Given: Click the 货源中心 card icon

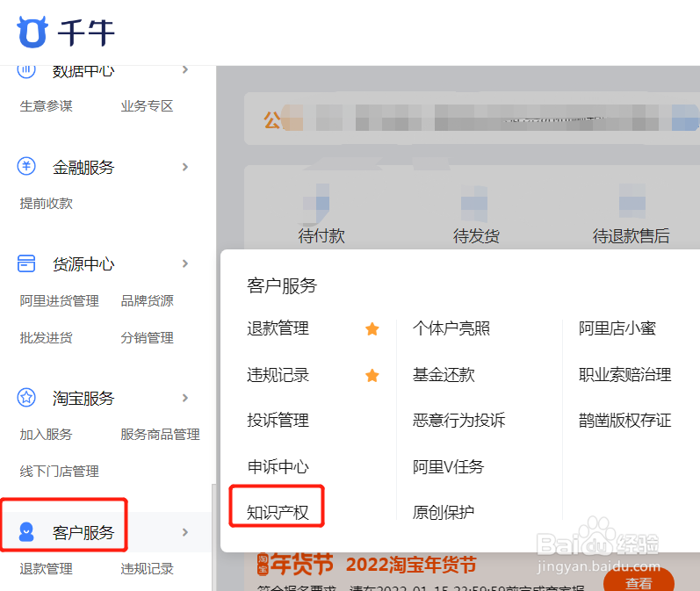Looking at the screenshot, I should tap(26, 263).
